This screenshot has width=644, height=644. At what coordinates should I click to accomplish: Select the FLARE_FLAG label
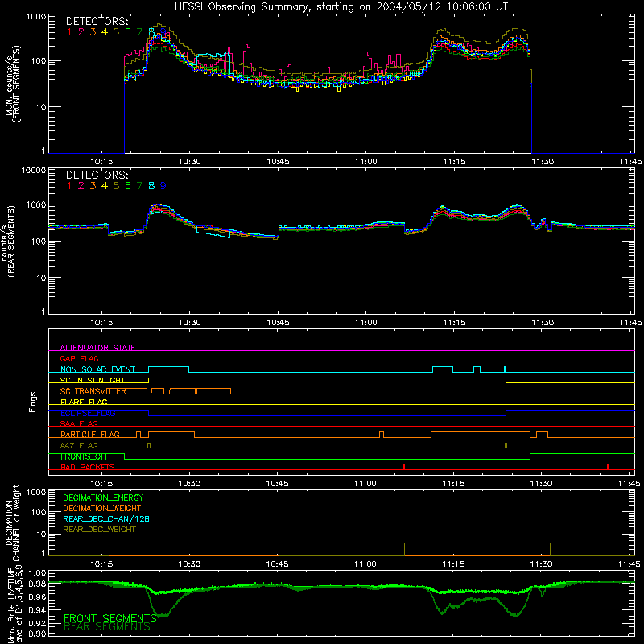point(84,402)
